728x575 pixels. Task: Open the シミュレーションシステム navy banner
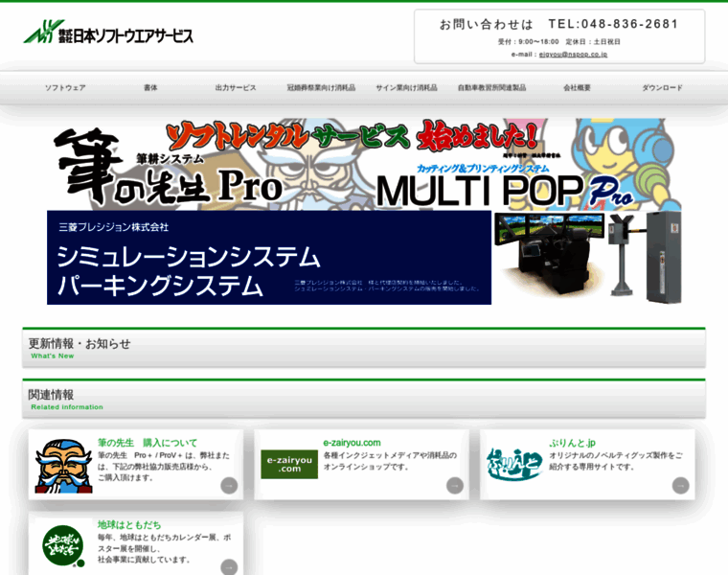point(269,258)
